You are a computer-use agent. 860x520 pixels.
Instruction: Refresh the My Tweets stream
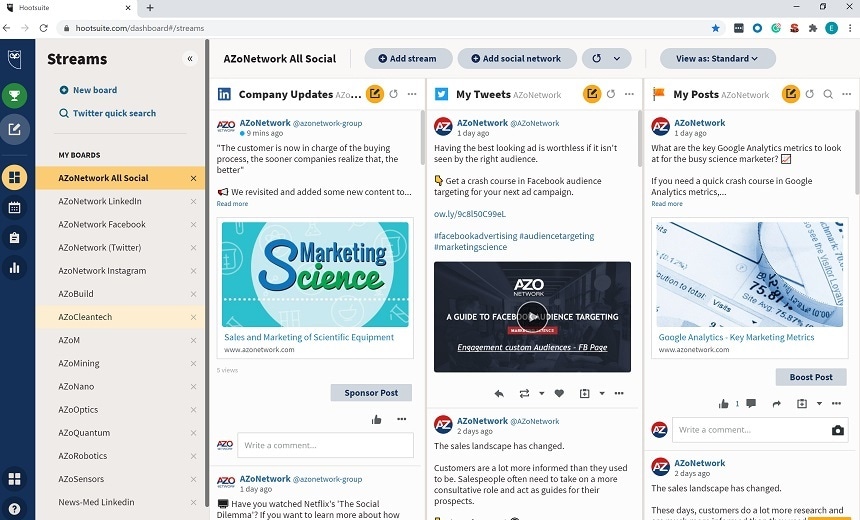[610, 94]
